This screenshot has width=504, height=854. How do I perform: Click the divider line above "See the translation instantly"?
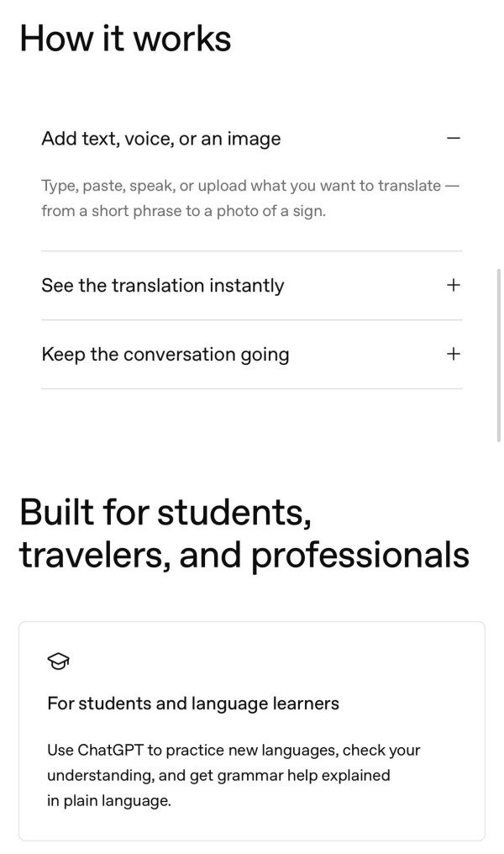[x=251, y=250]
